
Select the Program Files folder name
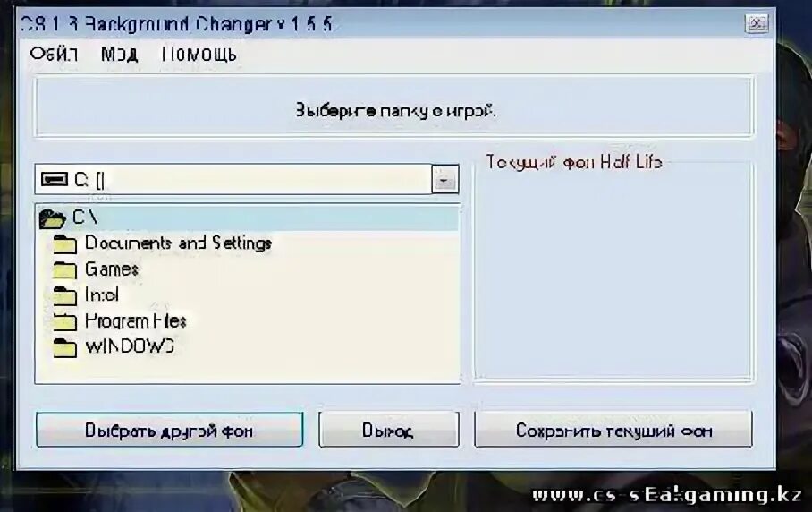point(136,321)
